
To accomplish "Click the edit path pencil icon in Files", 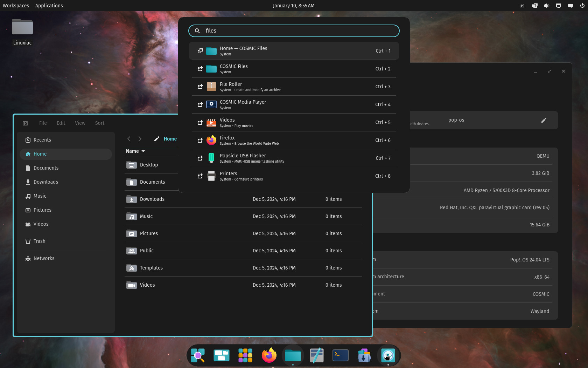I will [157, 139].
